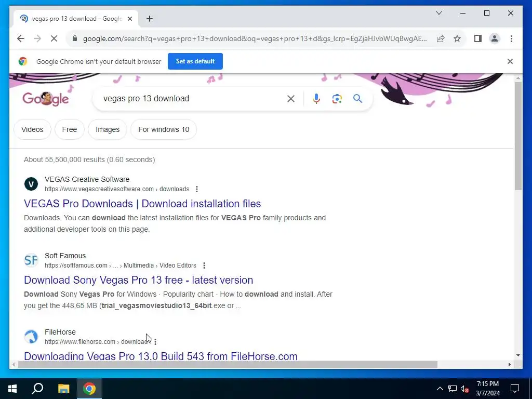This screenshot has width=532, height=399.
Task: Open the Chrome profile avatar
Action: [495, 38]
